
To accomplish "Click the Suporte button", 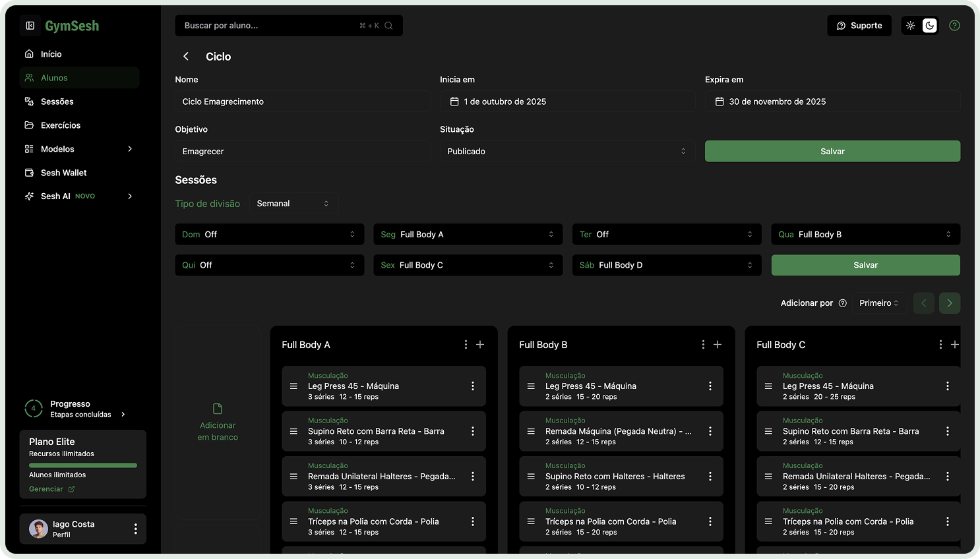I will (x=859, y=26).
